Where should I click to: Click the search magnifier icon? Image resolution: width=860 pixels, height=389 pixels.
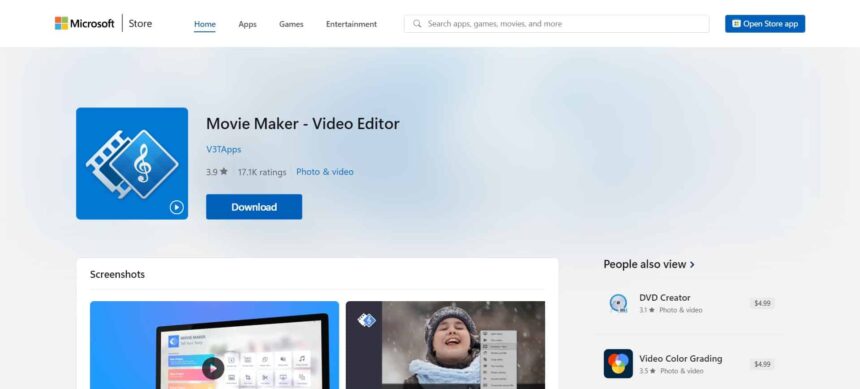[x=417, y=24]
